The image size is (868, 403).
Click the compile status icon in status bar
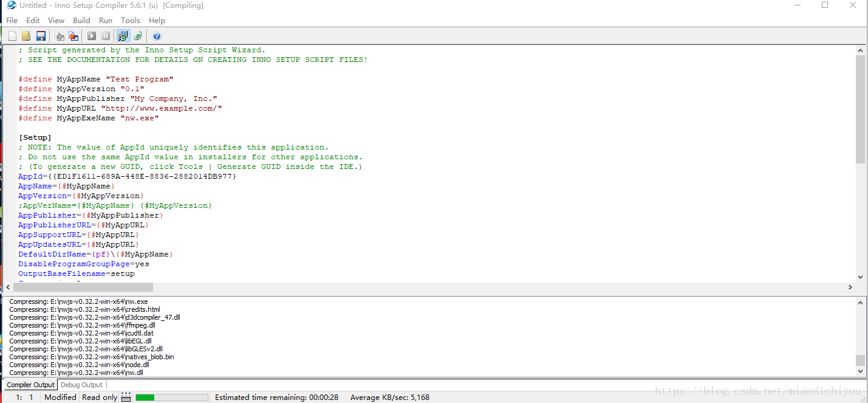pyautogui.click(x=126, y=397)
